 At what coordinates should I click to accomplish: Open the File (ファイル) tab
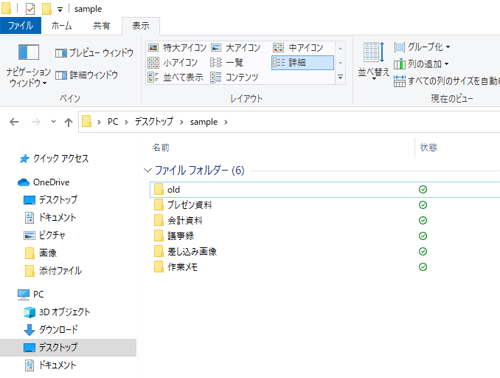[x=20, y=26]
